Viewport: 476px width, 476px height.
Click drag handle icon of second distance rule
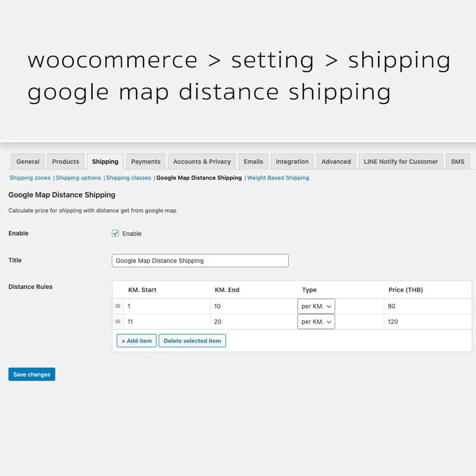click(x=118, y=322)
